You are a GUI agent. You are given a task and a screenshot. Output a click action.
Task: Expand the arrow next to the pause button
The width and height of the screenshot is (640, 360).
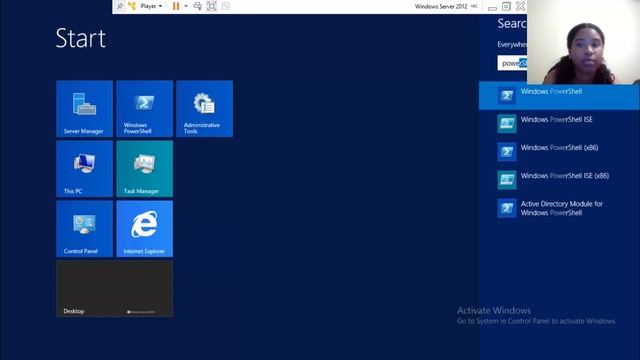coord(186,6)
